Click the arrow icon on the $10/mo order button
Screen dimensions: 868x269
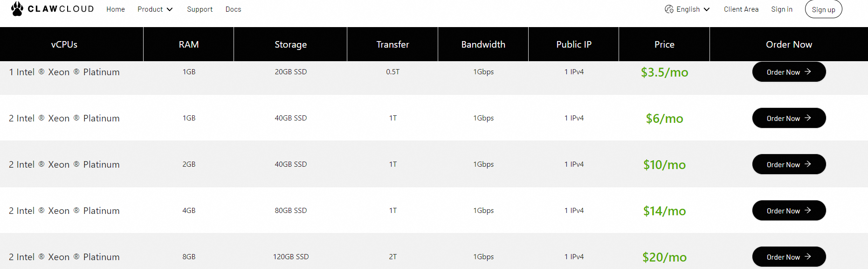pos(808,164)
